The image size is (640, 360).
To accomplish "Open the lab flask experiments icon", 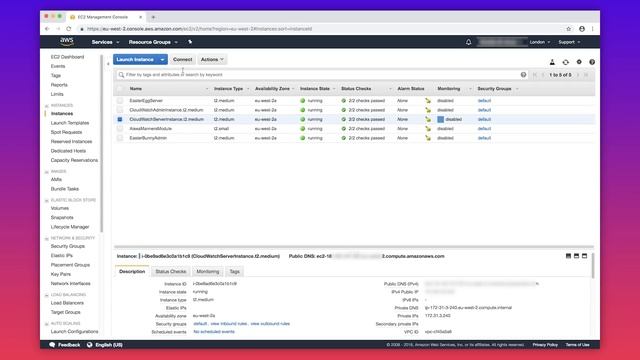I will pos(552,62).
